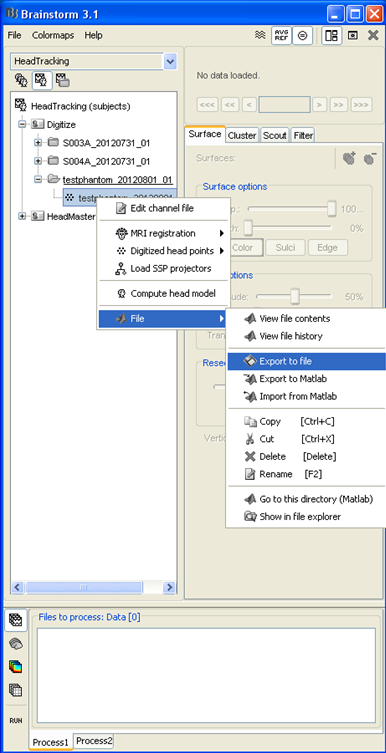386x753 pixels.
Task: Select the functional data by conditions icon
Action: tap(62, 80)
